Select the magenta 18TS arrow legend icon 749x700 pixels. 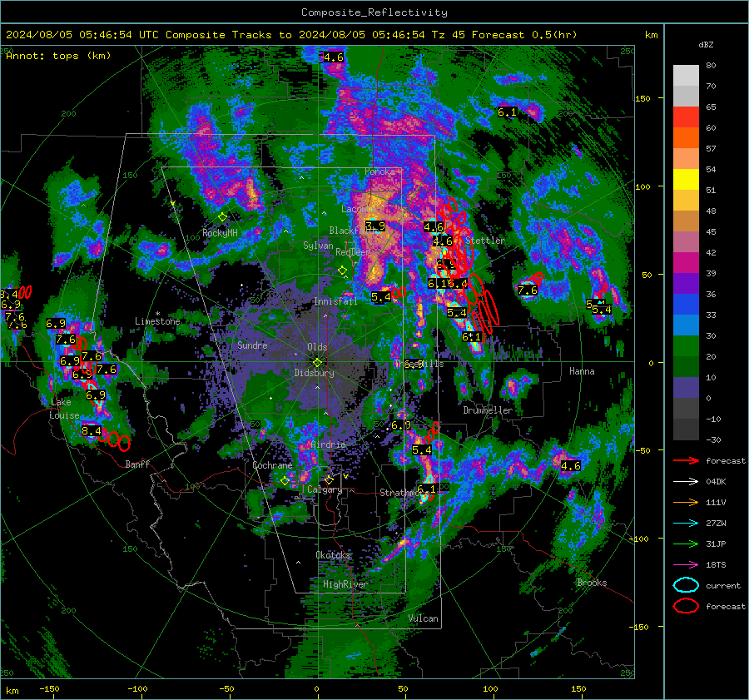pyautogui.click(x=686, y=565)
